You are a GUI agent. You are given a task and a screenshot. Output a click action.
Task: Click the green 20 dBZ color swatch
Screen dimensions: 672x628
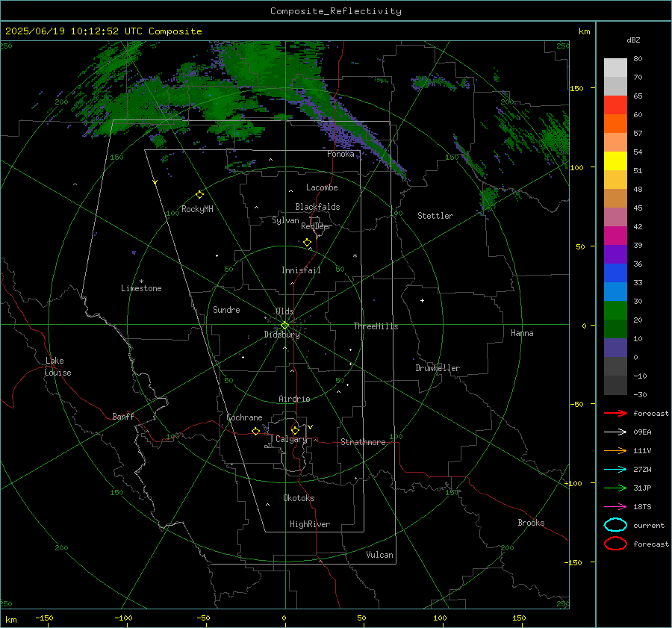[615, 311]
